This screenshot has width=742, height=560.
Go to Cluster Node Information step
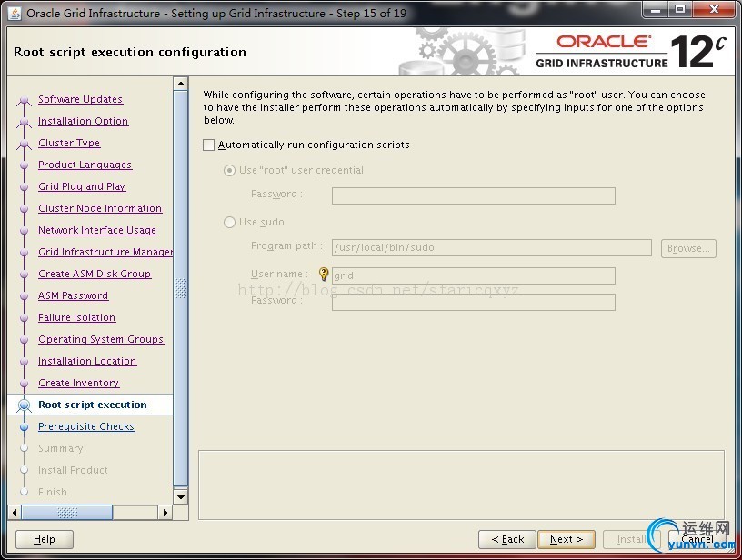pyautogui.click(x=100, y=208)
